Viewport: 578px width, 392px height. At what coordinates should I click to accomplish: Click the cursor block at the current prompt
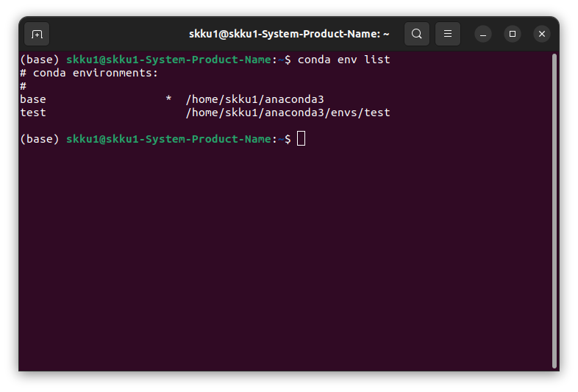pyautogui.click(x=301, y=139)
